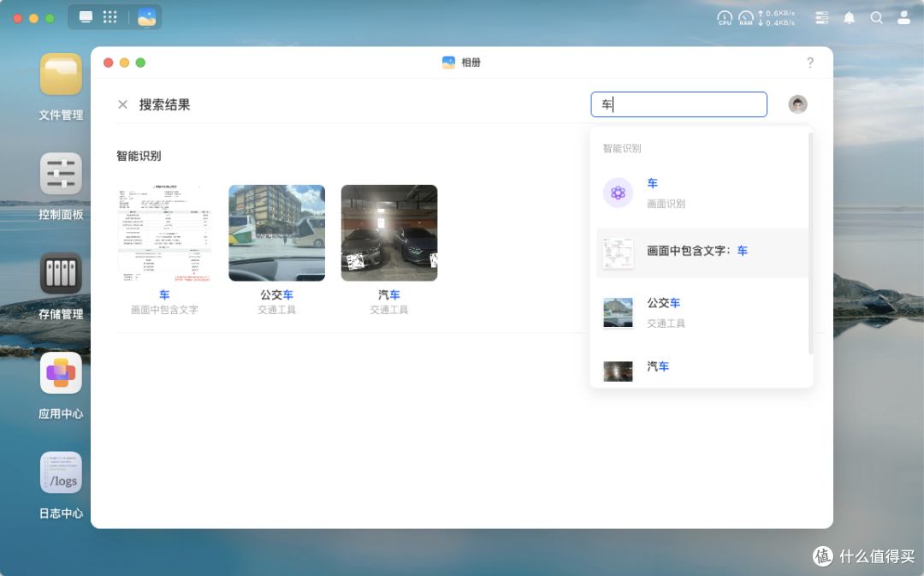Viewport: 924px width, 576px height.
Task: Select 汽车 suggestion in dropdown
Action: 702,371
